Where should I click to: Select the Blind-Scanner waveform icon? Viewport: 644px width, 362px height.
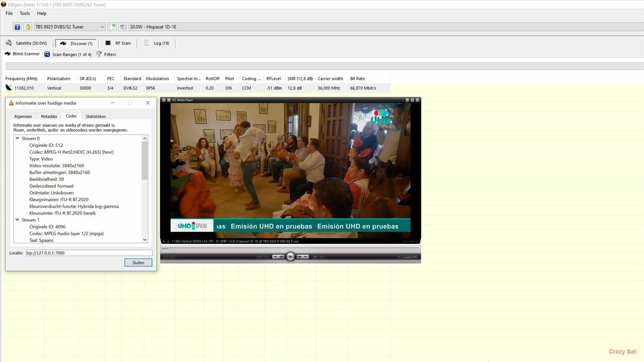pos(8,53)
